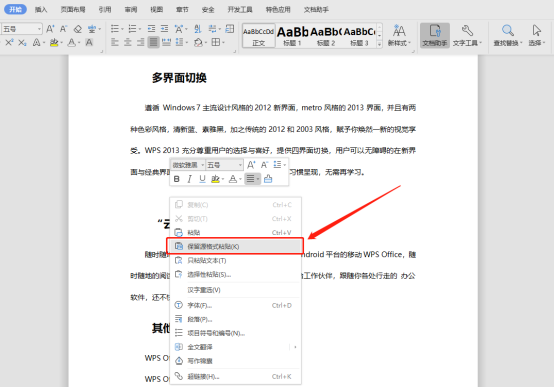This screenshot has width=554, height=387.
Task: Click the Chinese layout icon in ribbon
Action: click(179, 29)
